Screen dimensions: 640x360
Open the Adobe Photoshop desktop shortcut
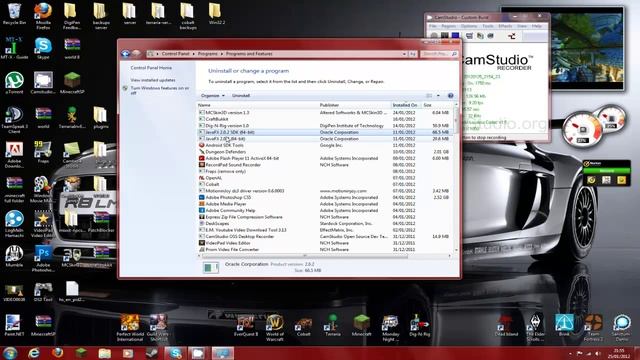43,259
